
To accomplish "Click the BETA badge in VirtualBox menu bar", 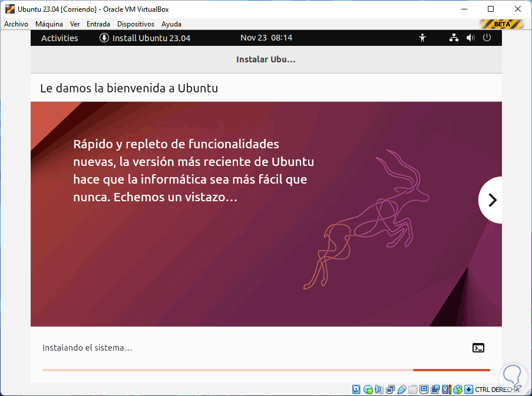I will pyautogui.click(x=502, y=24).
